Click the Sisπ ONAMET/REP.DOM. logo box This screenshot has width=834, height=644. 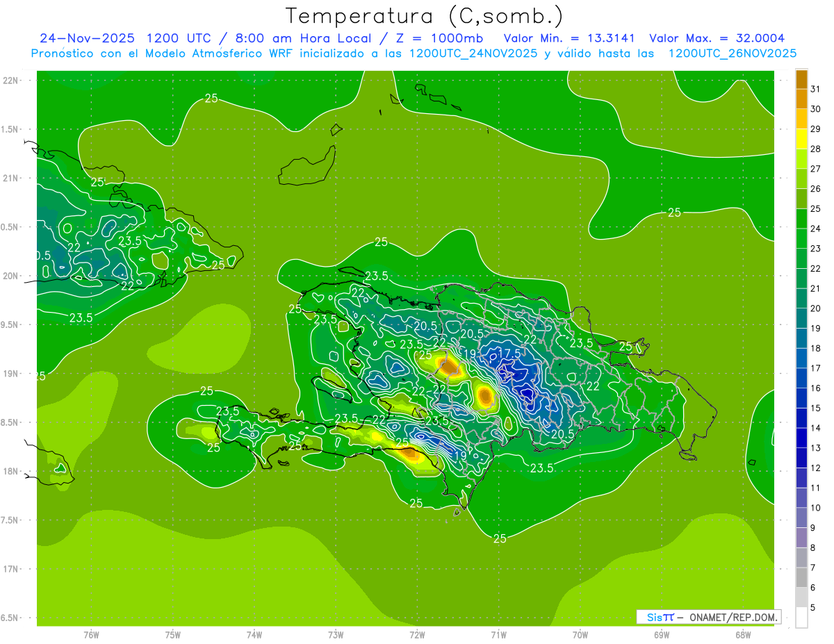[708, 617]
